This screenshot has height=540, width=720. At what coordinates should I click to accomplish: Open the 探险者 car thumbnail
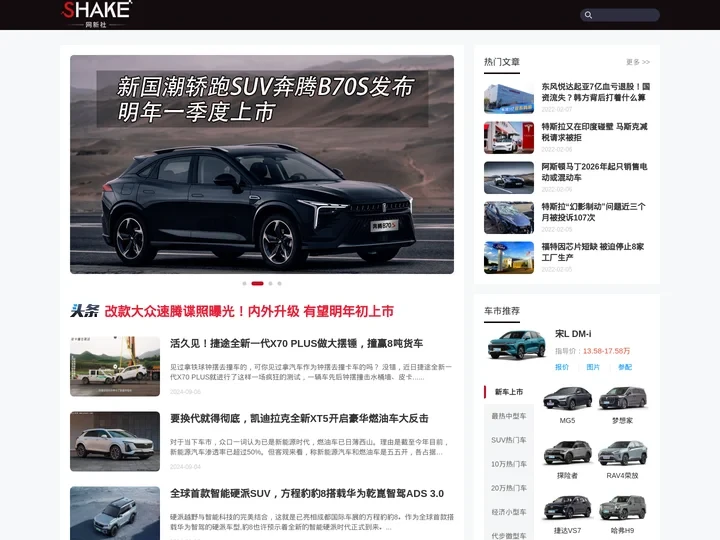[568, 453]
